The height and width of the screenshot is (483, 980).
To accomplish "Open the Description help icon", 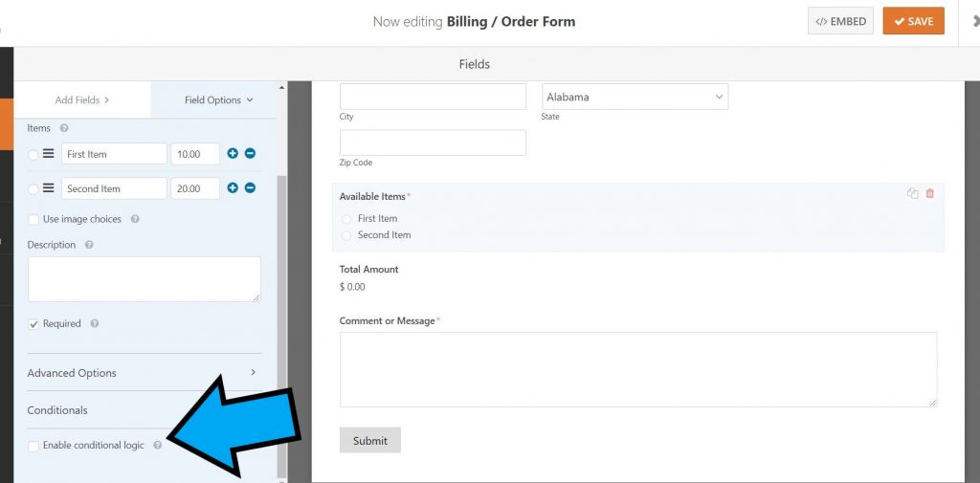I will click(x=89, y=245).
